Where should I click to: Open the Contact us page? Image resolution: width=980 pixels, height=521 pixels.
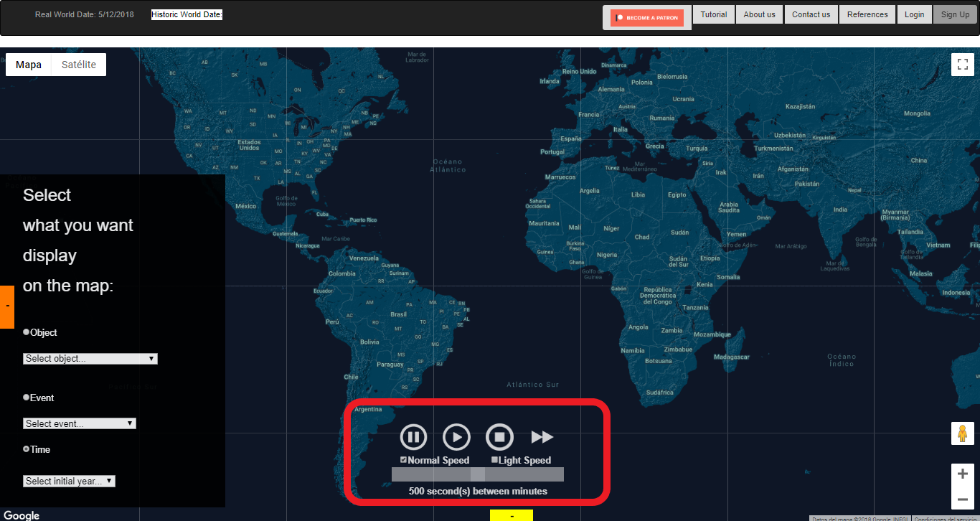(811, 14)
